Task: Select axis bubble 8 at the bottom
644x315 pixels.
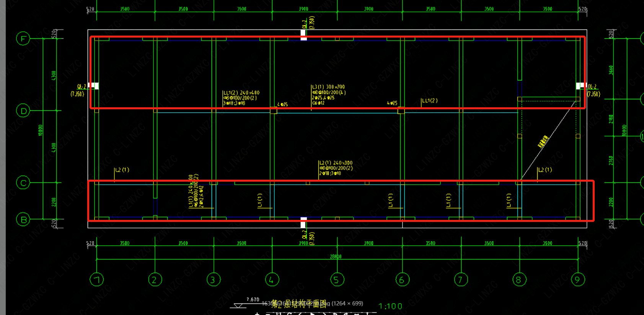Action: 520,279
